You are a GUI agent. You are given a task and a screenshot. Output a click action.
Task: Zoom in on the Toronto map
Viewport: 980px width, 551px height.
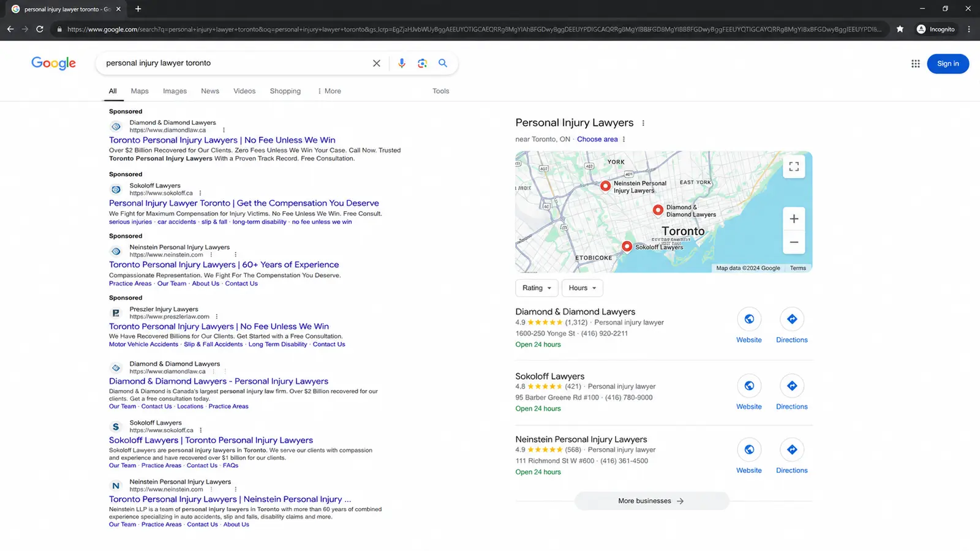(x=794, y=219)
